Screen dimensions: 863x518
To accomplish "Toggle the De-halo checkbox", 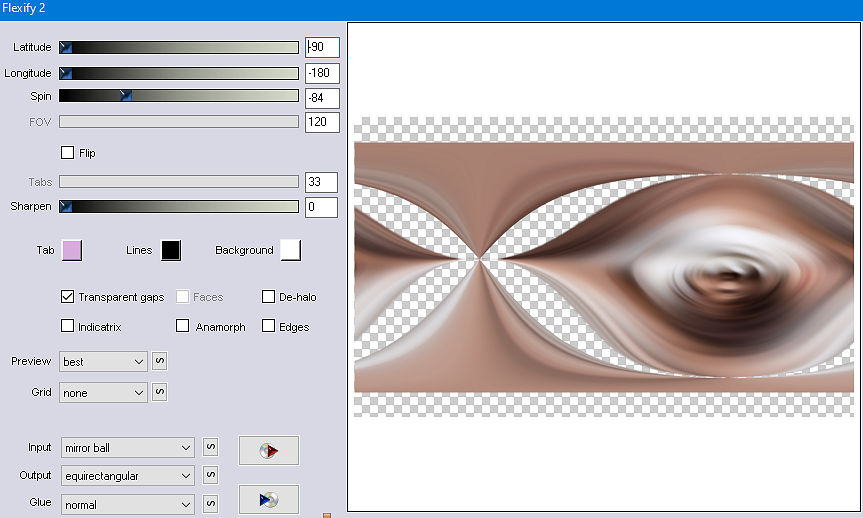I will [x=268, y=297].
